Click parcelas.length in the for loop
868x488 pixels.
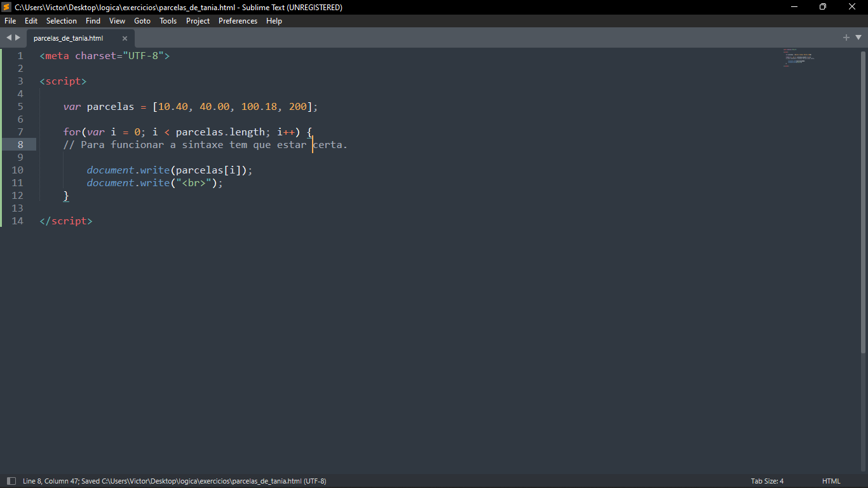[220, 132]
